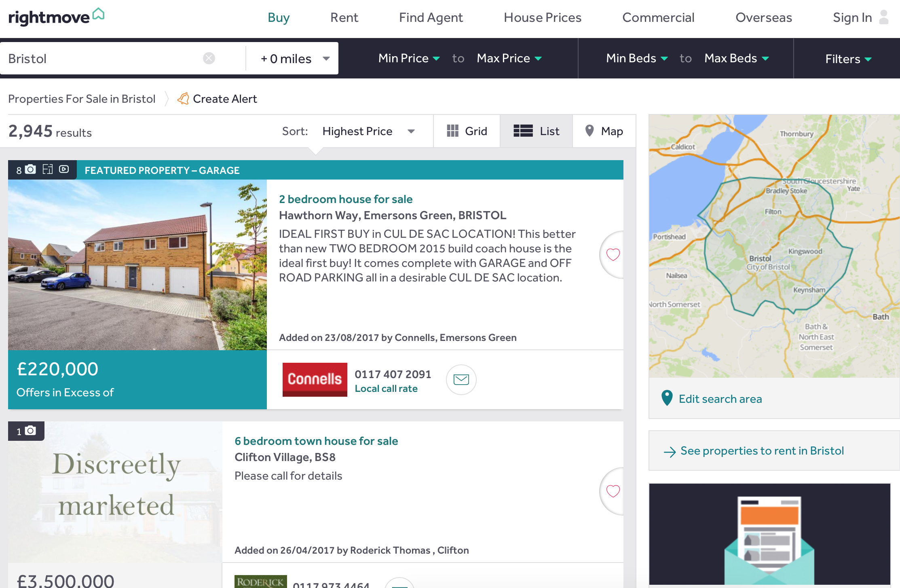Clear the Bristol search field
This screenshot has height=588, width=900.
tap(209, 59)
